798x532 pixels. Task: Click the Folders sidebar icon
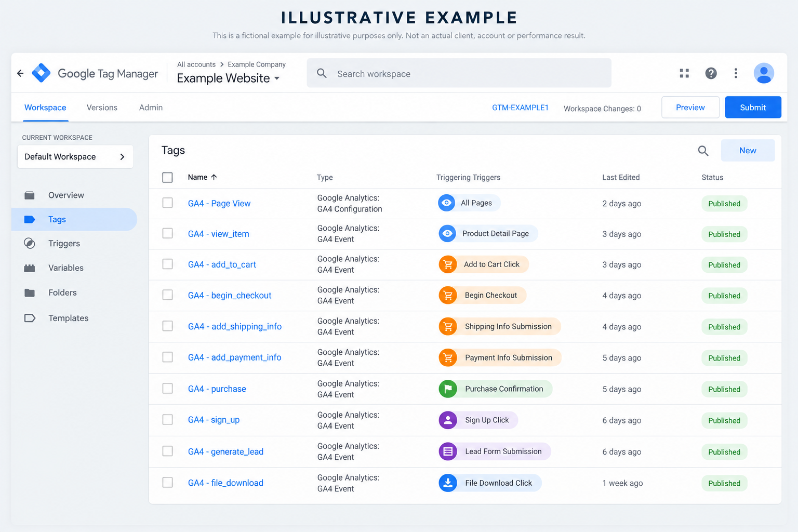(x=30, y=292)
